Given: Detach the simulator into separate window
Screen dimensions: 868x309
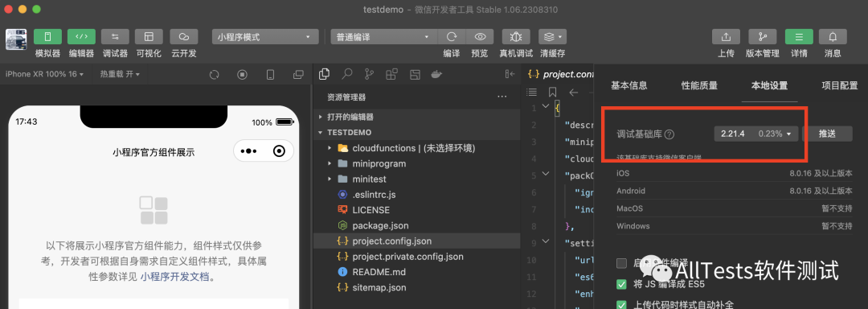Looking at the screenshot, I should pyautogui.click(x=298, y=75).
